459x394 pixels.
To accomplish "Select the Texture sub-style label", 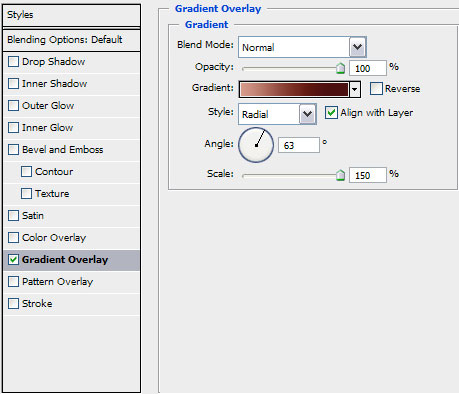I will pyautogui.click(x=52, y=194).
